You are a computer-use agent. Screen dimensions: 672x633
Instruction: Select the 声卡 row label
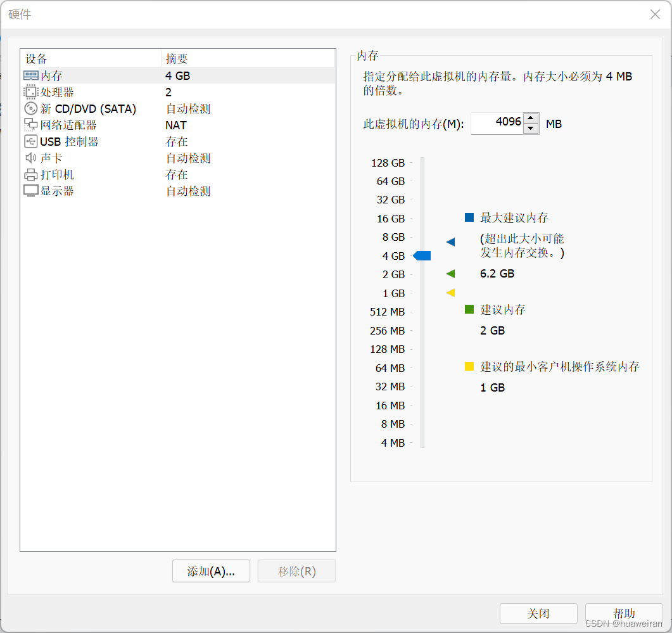pyautogui.click(x=51, y=158)
